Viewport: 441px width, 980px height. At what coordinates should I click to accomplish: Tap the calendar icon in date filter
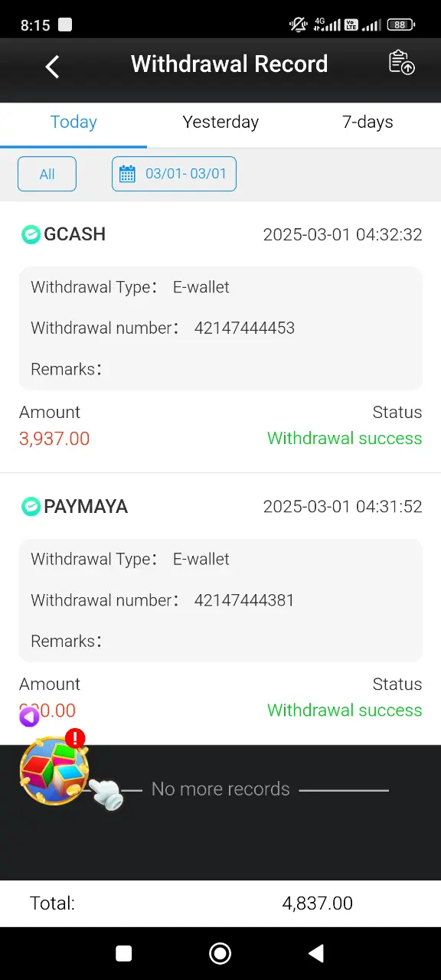click(128, 174)
